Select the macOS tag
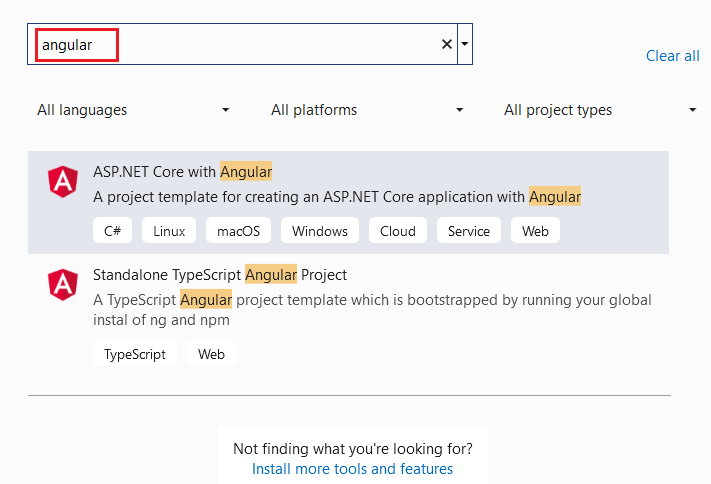The width and height of the screenshot is (711, 484). coord(238,231)
